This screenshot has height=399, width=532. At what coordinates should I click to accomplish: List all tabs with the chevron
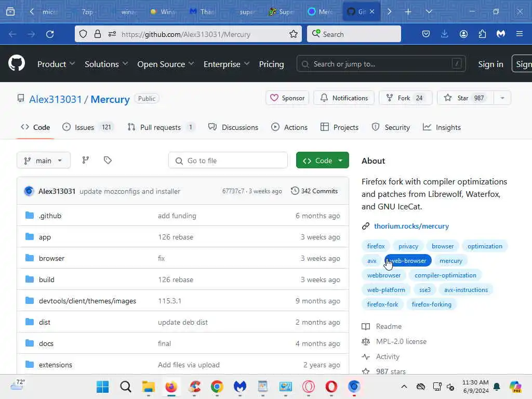[x=429, y=11]
